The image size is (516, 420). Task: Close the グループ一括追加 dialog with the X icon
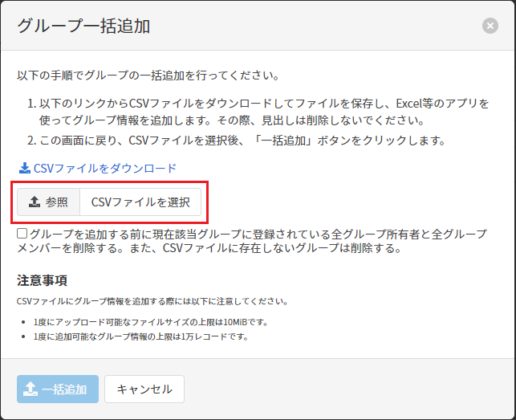490,26
